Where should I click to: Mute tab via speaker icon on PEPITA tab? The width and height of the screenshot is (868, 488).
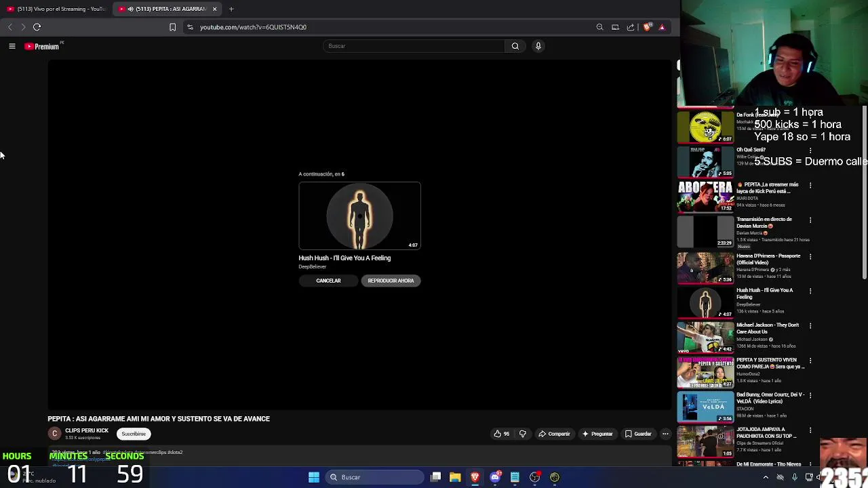[x=130, y=9]
